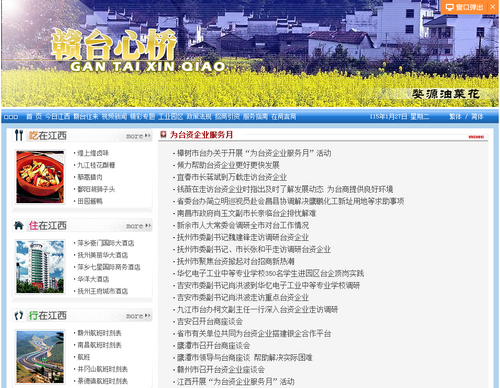Open the news item starting with 华亿电子工业中等专业学校

tap(270, 273)
